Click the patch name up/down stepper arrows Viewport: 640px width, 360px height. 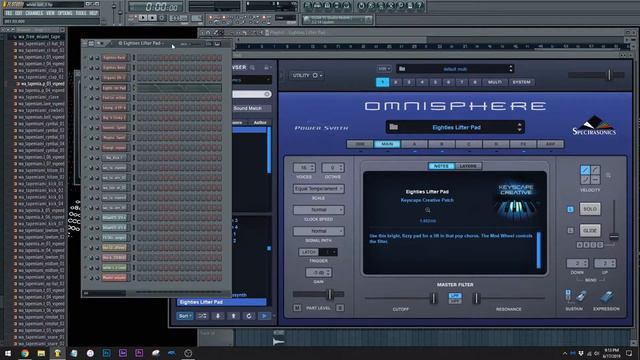(519, 127)
